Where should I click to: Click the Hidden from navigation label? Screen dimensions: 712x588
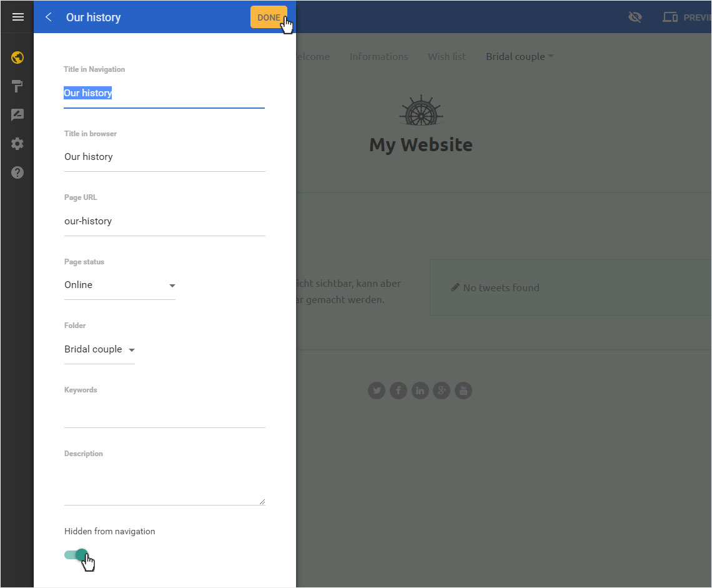click(109, 531)
